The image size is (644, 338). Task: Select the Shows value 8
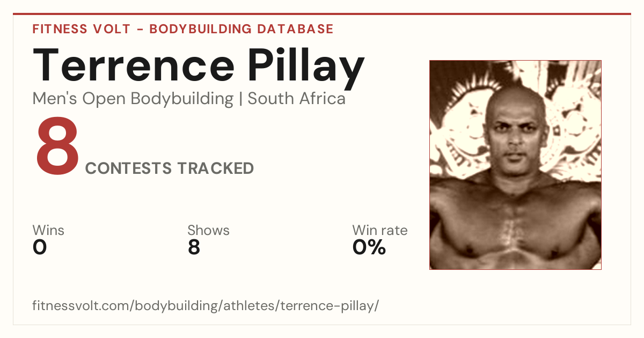pyautogui.click(x=194, y=247)
